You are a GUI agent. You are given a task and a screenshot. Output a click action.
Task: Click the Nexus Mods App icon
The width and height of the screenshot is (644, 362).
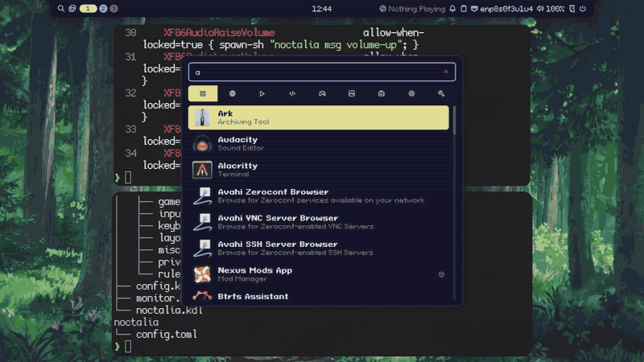202,274
